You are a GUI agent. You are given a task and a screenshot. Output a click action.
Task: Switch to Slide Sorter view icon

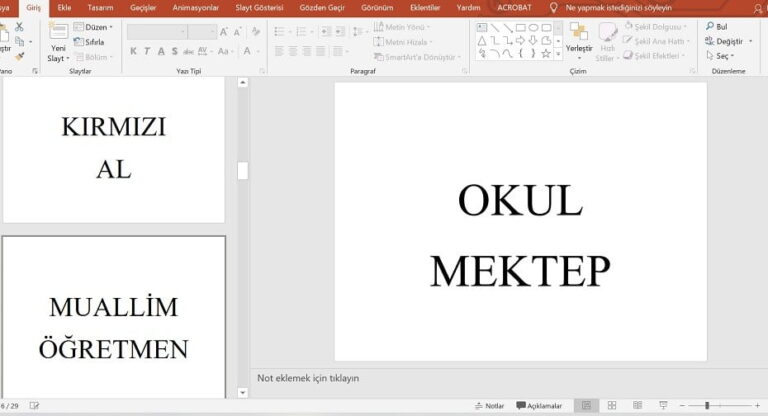coord(612,405)
